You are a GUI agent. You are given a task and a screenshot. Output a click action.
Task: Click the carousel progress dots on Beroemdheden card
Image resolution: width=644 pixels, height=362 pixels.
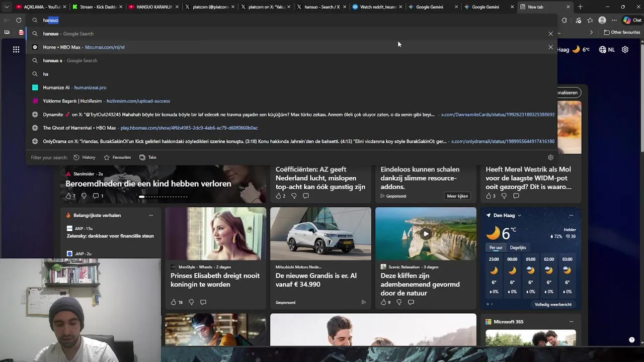coord(164,197)
